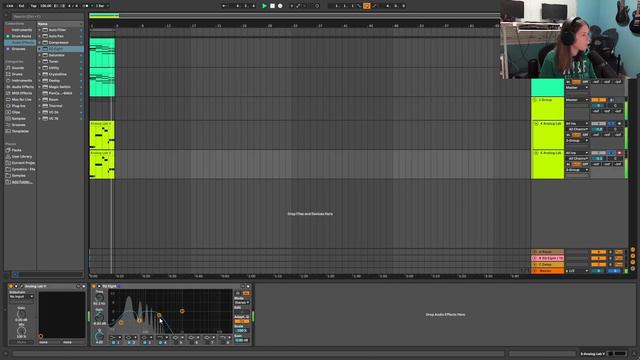Image resolution: width=640 pixels, height=360 pixels.
Task: Select the A Reverb return track
Action: coord(548,252)
